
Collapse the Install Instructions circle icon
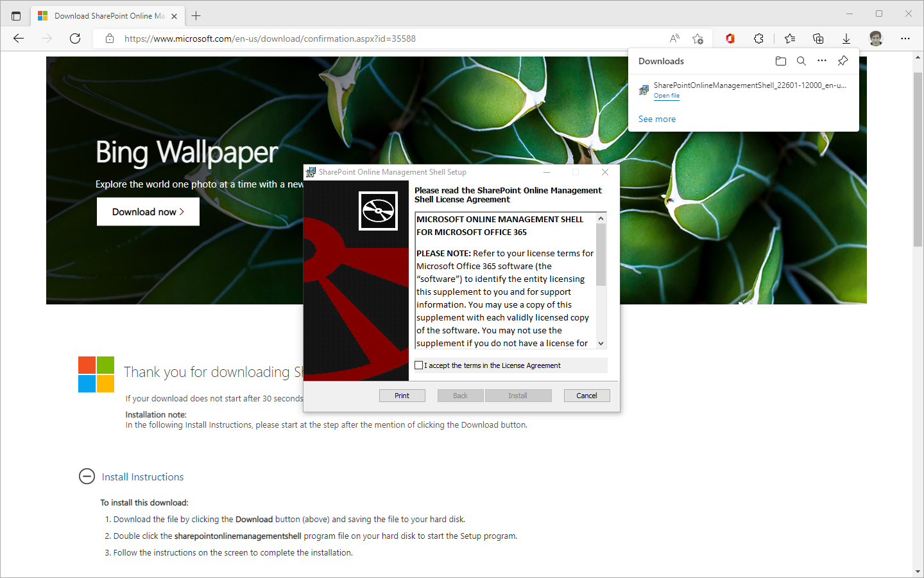(x=87, y=476)
